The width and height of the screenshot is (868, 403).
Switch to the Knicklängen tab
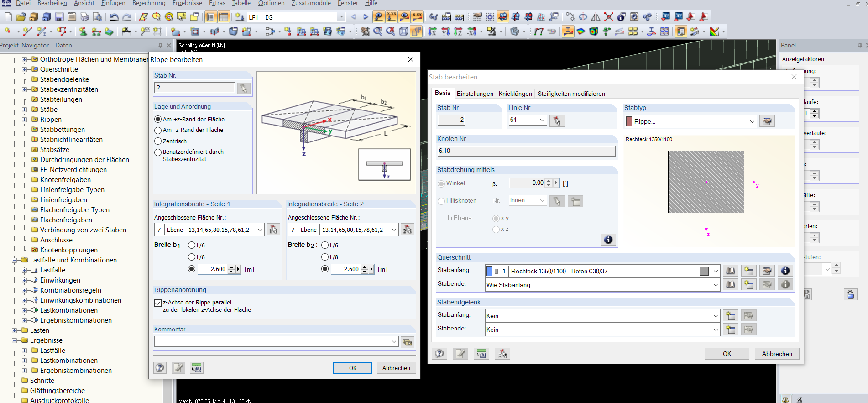515,94
